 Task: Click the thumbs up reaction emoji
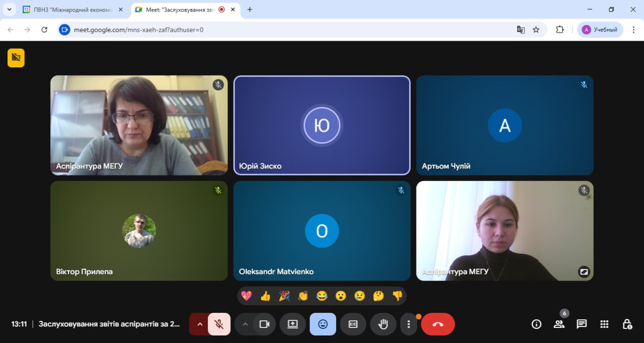(x=265, y=296)
